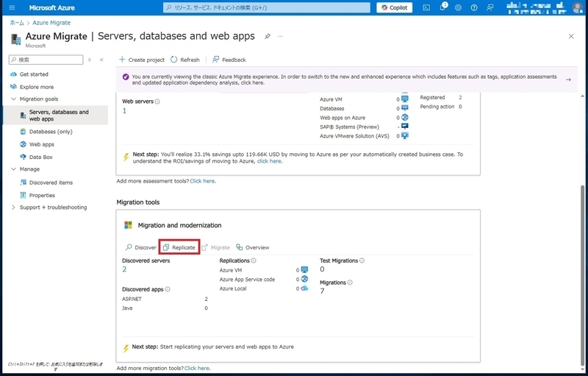Click the Azure VMware Solution (AVS) icon
Viewport: 588px width, 376px height.
point(405,135)
